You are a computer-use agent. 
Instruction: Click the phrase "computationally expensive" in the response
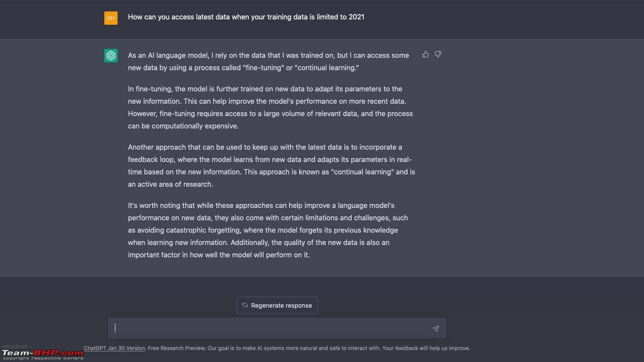[195, 126]
